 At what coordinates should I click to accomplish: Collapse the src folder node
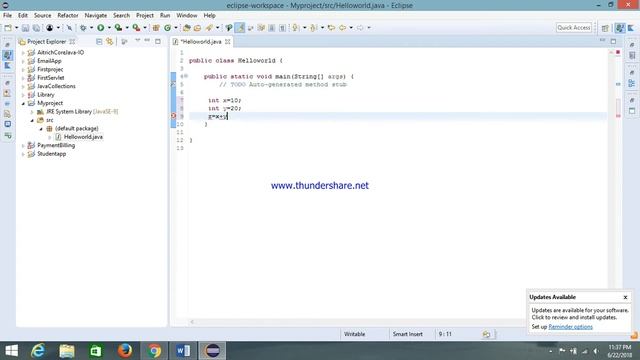pyautogui.click(x=32, y=120)
